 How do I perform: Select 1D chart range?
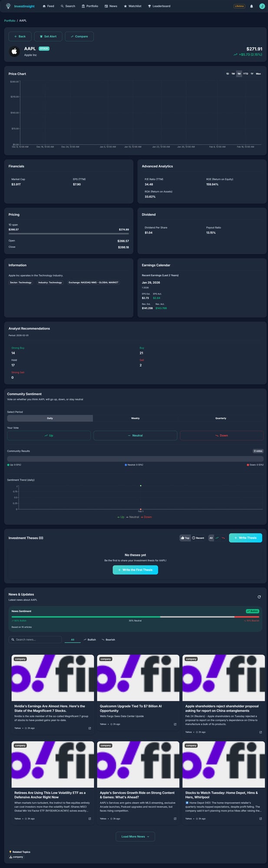pyautogui.click(x=228, y=74)
